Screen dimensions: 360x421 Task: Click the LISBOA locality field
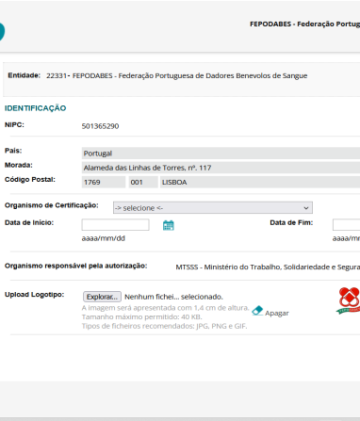click(x=260, y=182)
